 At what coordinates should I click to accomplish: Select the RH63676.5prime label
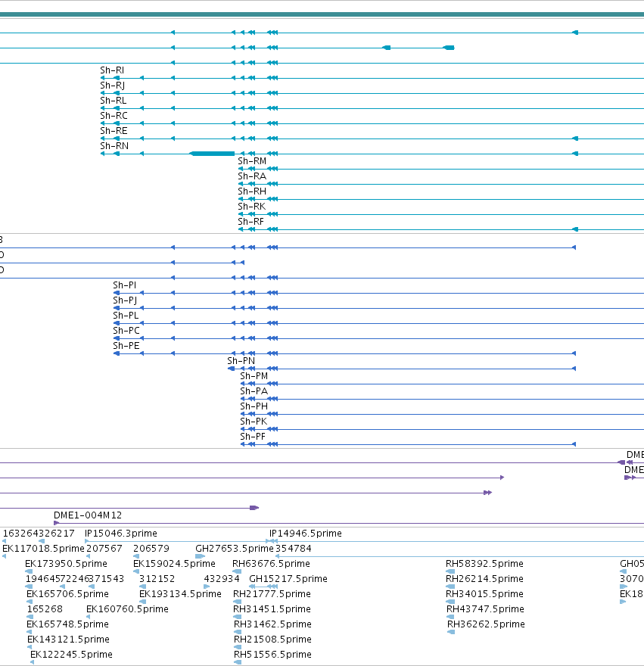coord(271,564)
